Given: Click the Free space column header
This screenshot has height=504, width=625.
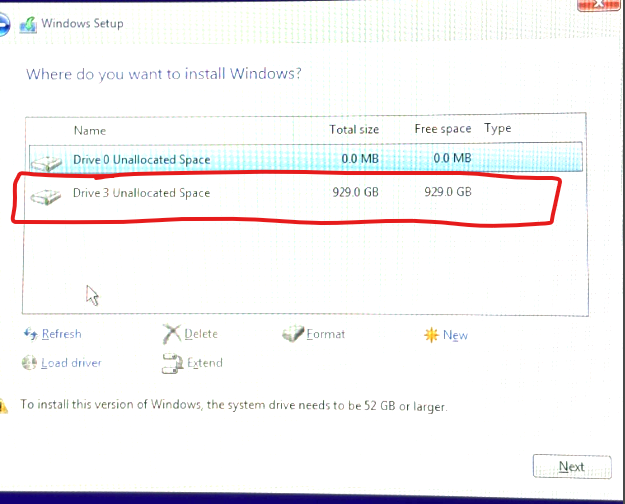Looking at the screenshot, I should pyautogui.click(x=443, y=129).
